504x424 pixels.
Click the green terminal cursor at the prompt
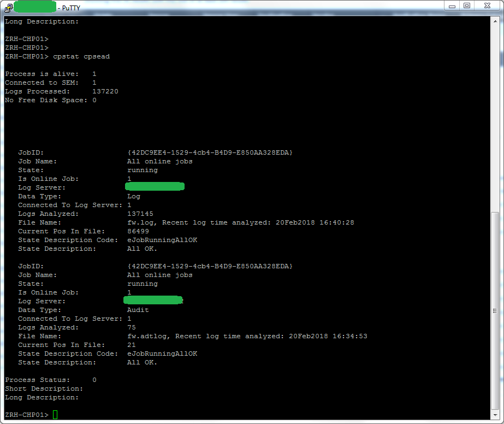point(55,415)
